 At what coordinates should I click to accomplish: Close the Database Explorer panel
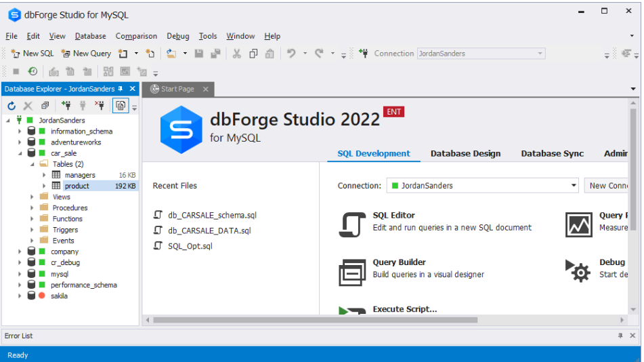click(132, 89)
